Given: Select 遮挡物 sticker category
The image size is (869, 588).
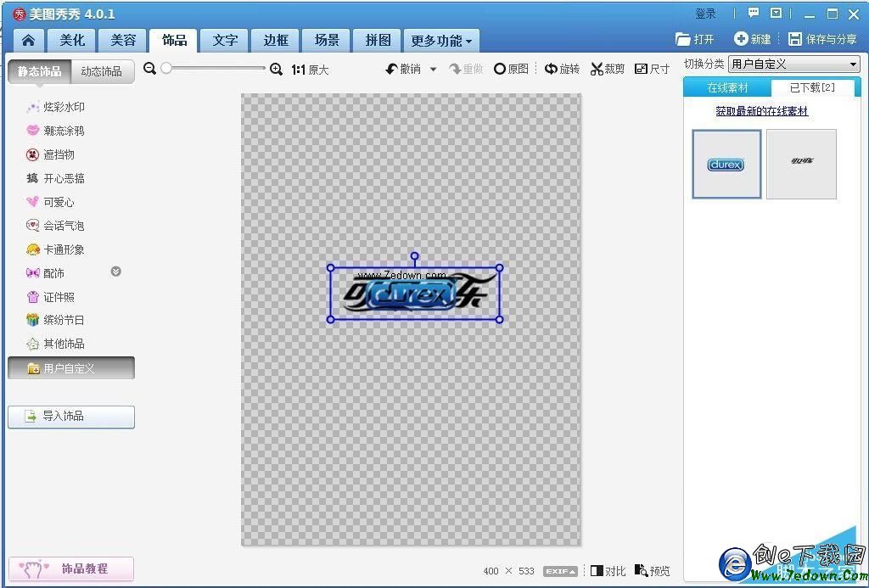Looking at the screenshot, I should point(50,154).
